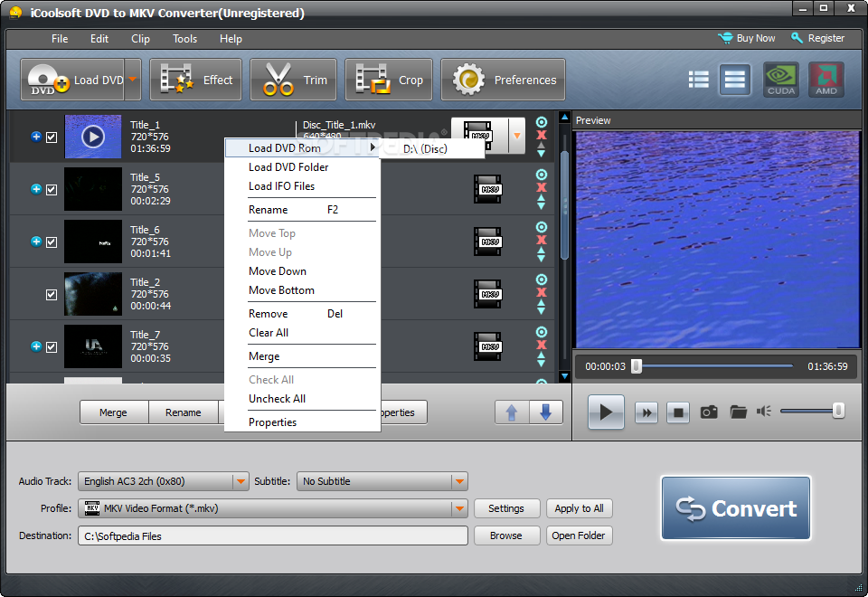Expand Title_7 with the plus icon
The width and height of the screenshot is (868, 597).
point(36,346)
